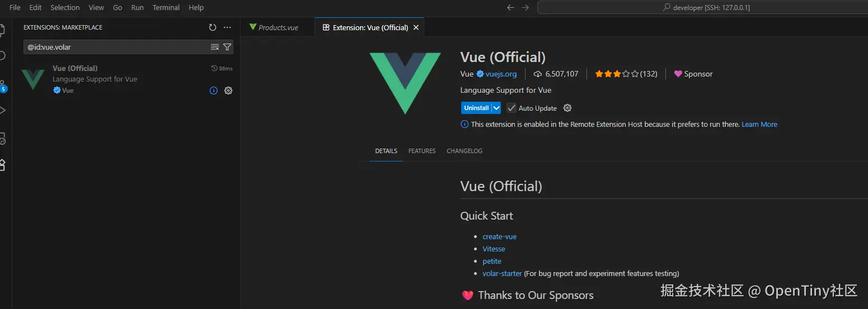Open the petite link
Viewport: 868px width, 309px height.
pyautogui.click(x=492, y=261)
